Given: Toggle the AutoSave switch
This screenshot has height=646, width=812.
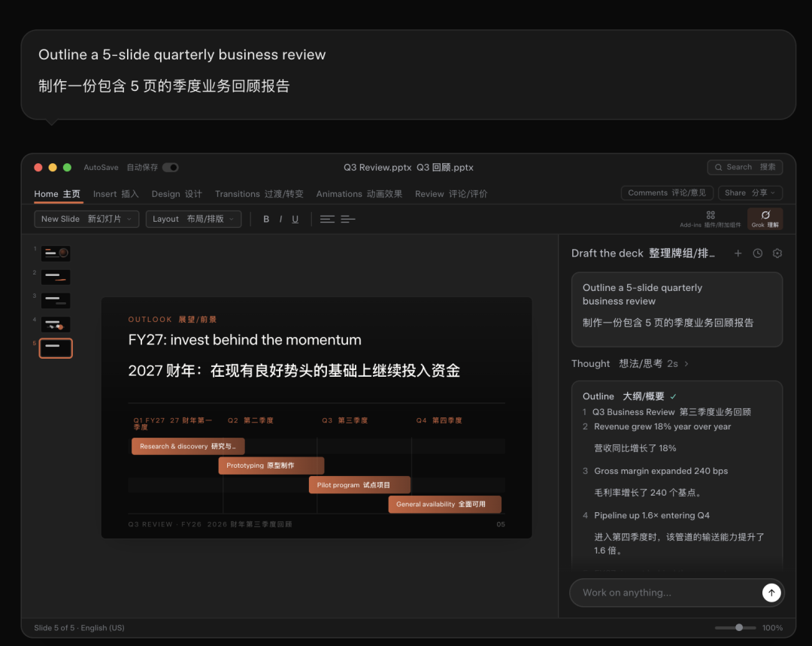Looking at the screenshot, I should [171, 167].
